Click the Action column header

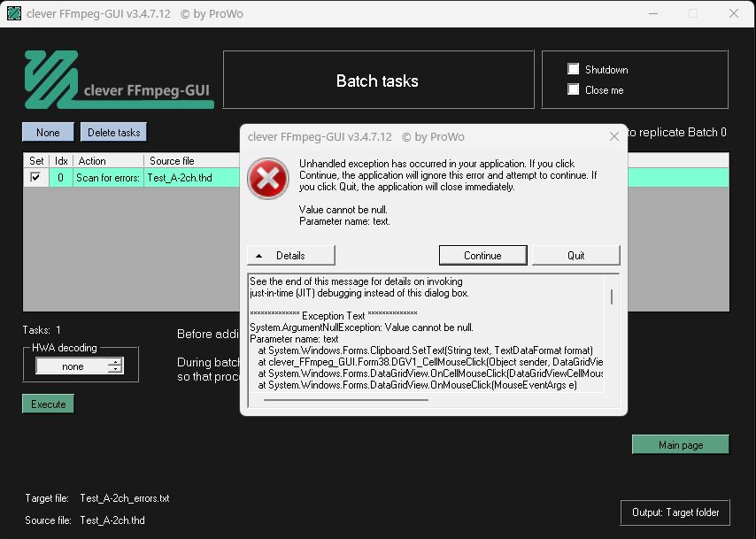point(109,160)
